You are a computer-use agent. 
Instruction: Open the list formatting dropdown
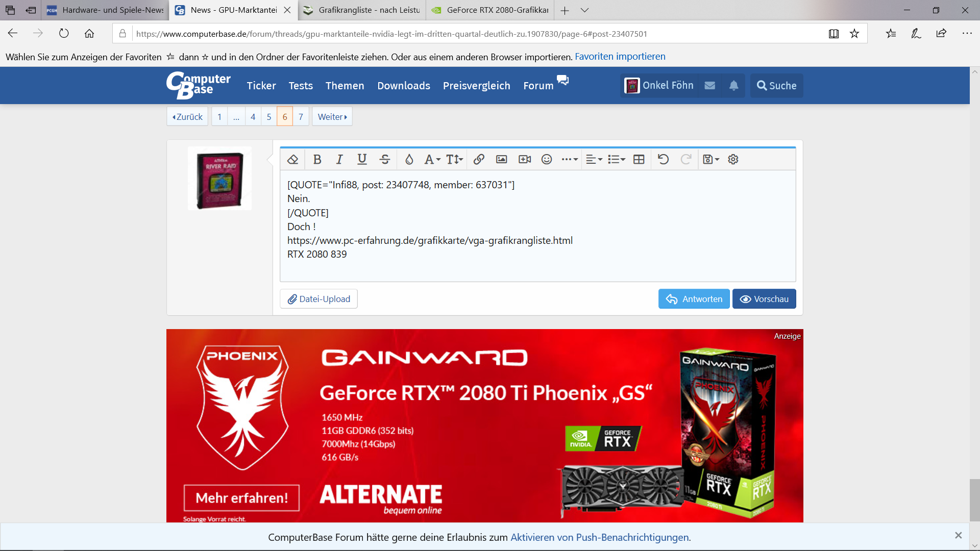click(x=617, y=160)
